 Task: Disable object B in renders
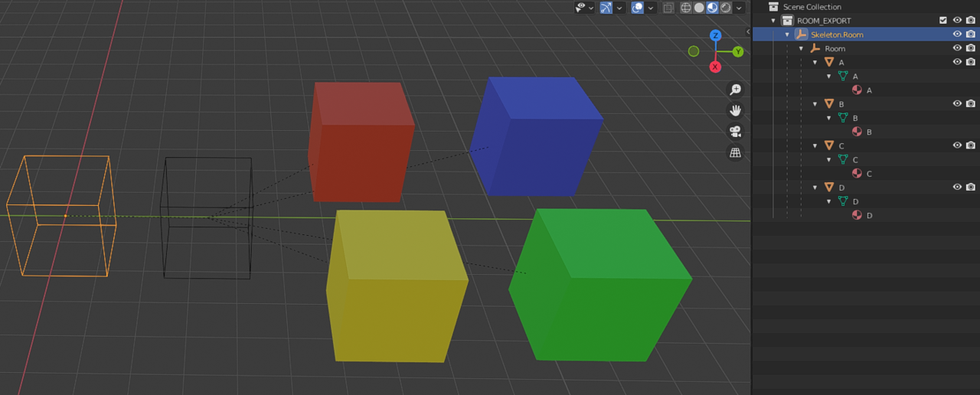[971, 103]
